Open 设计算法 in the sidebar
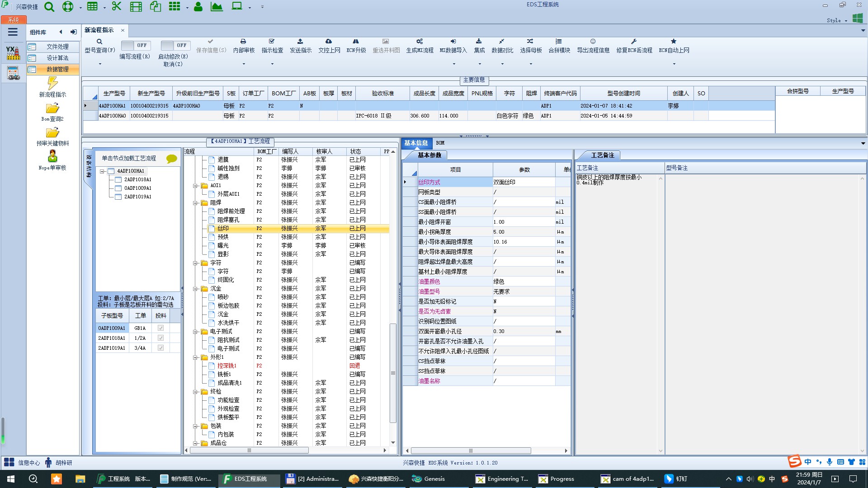The height and width of the screenshot is (488, 868). 57,58
